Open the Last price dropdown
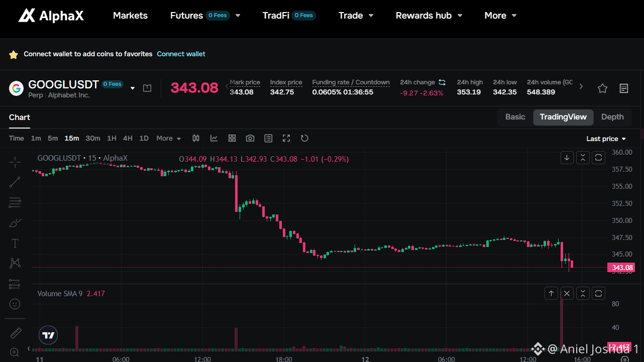This screenshot has width=644, height=362. click(606, 139)
